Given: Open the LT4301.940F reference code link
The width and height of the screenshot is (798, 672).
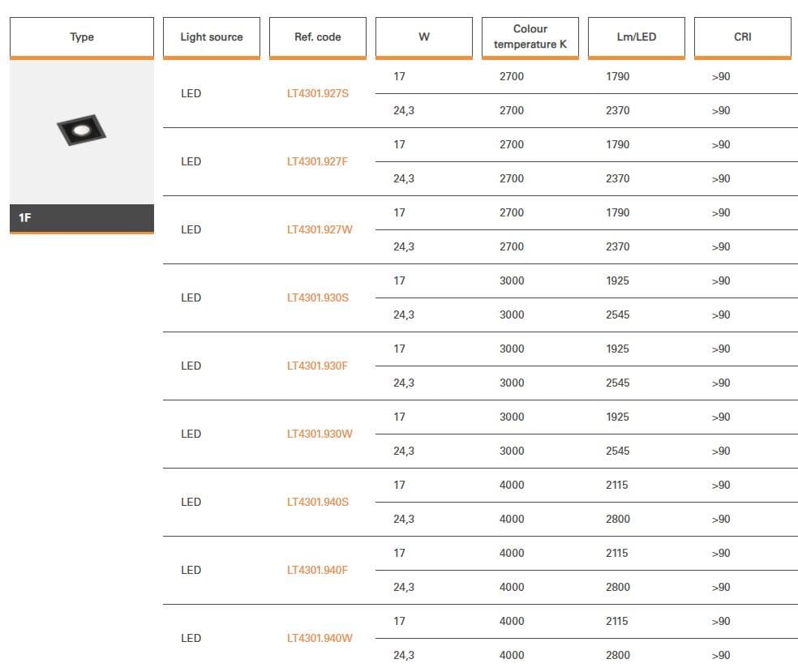Looking at the screenshot, I should 317,570.
